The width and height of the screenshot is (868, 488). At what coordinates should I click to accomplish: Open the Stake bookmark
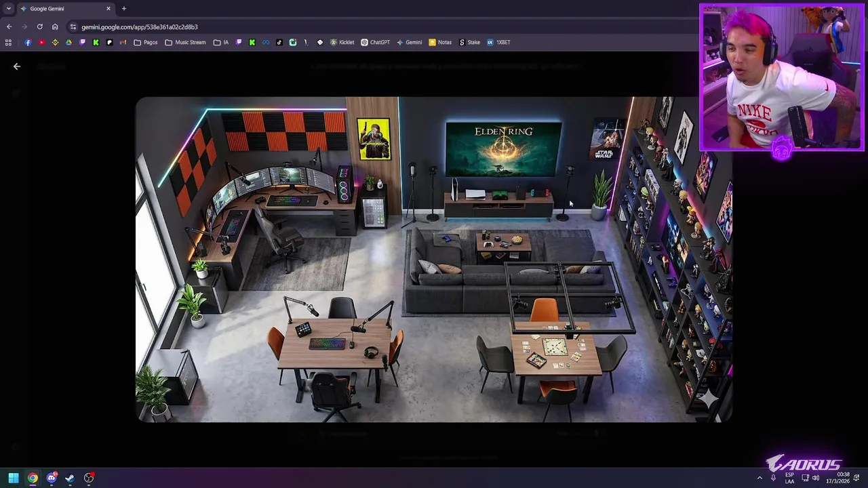(x=469, y=42)
